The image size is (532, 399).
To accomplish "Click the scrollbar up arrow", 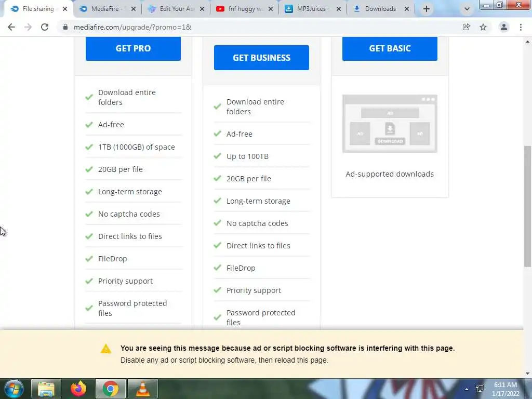I will tap(527, 42).
